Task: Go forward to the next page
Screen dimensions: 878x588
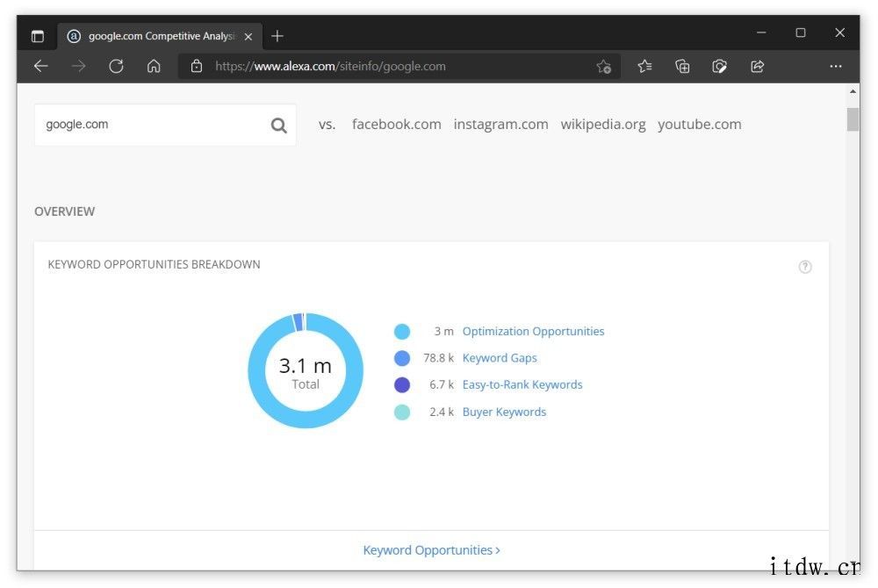Action: point(78,67)
